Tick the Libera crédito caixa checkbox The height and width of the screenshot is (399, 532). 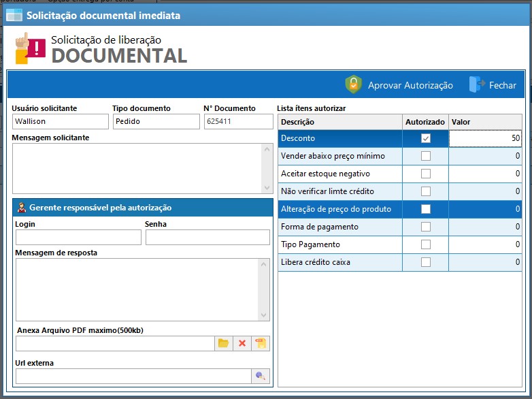coord(426,262)
